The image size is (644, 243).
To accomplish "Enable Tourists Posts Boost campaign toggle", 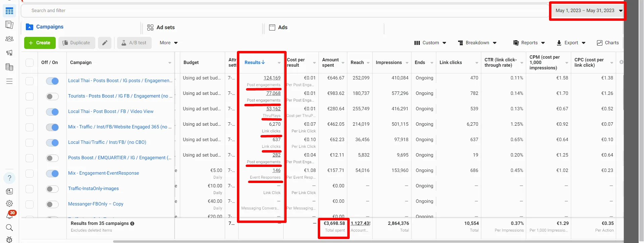I will (52, 96).
